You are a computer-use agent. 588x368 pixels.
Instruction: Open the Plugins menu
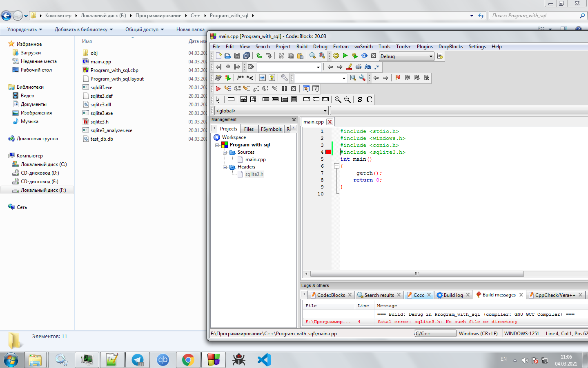(425, 47)
